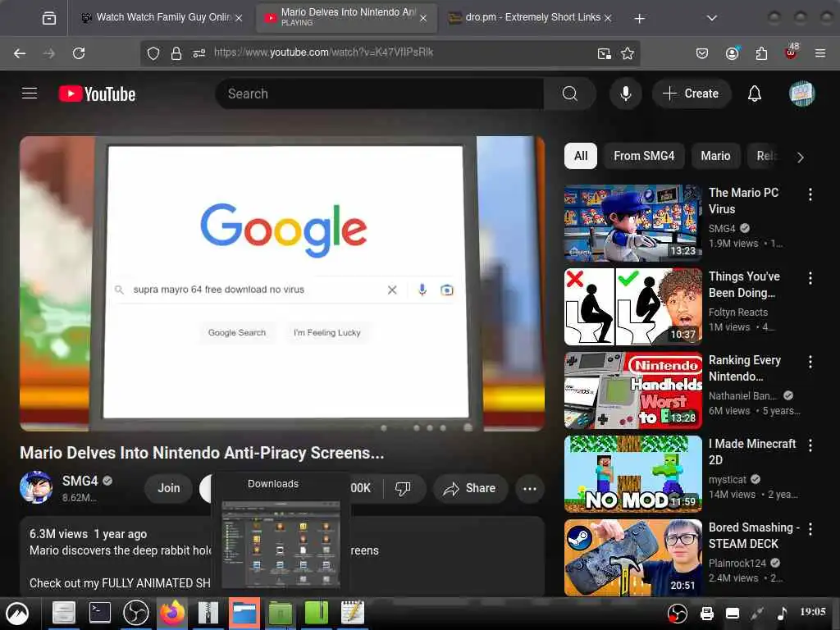Close the Watch Family Guy tab
The image size is (840, 630).
[239, 18]
